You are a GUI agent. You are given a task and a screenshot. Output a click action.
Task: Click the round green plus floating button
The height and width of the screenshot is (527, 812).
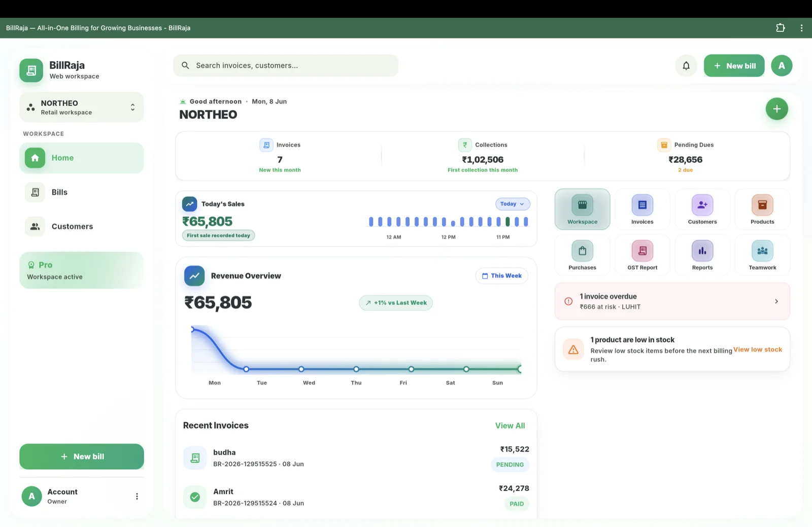pyautogui.click(x=776, y=109)
